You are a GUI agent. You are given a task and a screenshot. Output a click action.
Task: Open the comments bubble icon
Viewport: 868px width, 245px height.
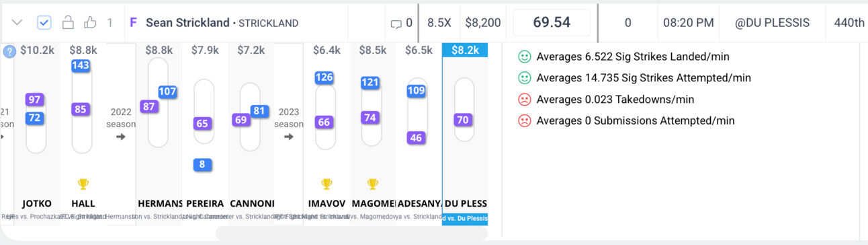[x=396, y=24]
